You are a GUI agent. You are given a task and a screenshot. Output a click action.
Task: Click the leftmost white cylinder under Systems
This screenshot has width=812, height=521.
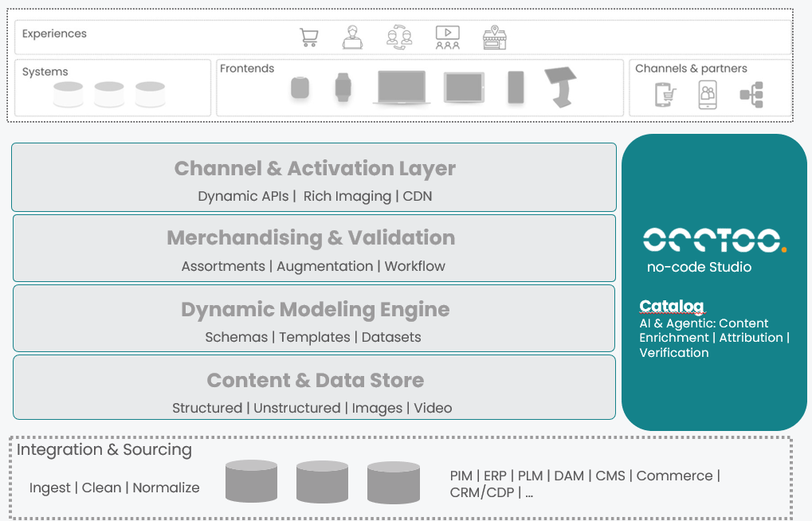point(69,94)
